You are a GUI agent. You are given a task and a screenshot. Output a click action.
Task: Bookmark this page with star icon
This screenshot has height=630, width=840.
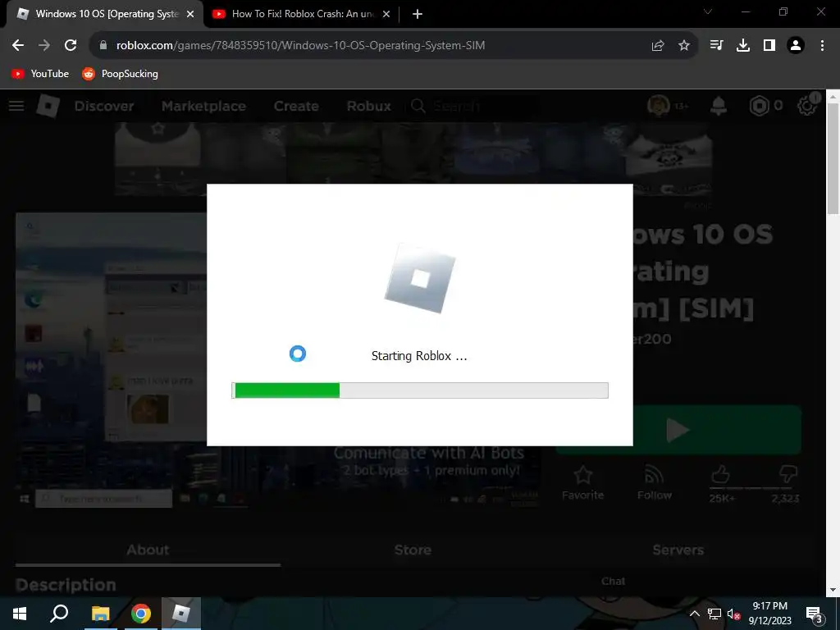684,46
